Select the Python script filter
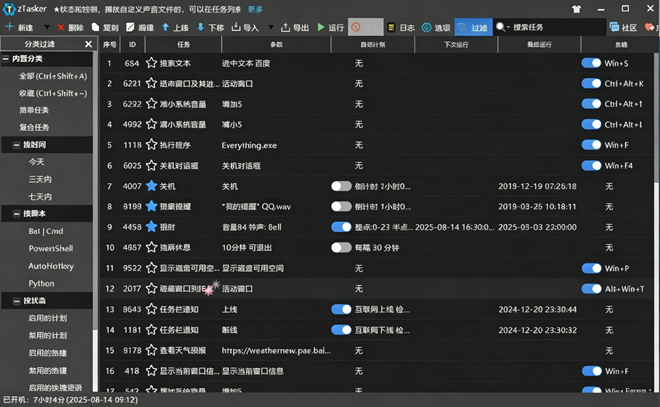This screenshot has width=660, height=407. point(41,283)
